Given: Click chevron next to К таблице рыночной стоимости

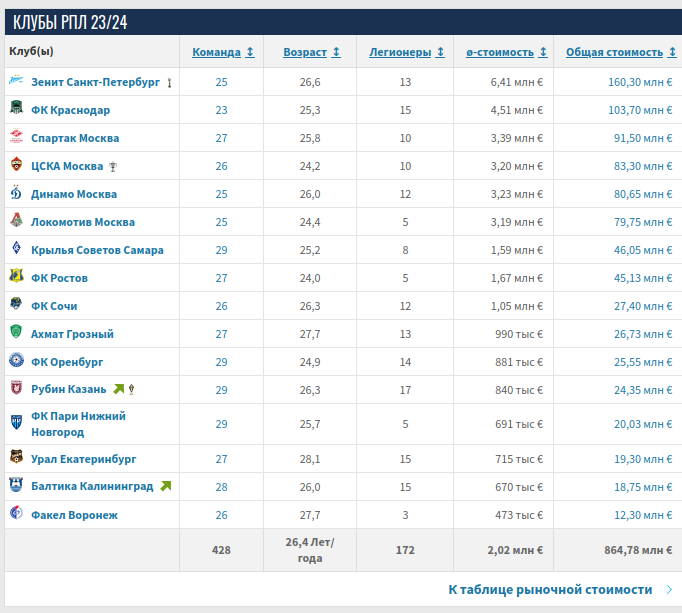Looking at the screenshot, I should (x=669, y=590).
